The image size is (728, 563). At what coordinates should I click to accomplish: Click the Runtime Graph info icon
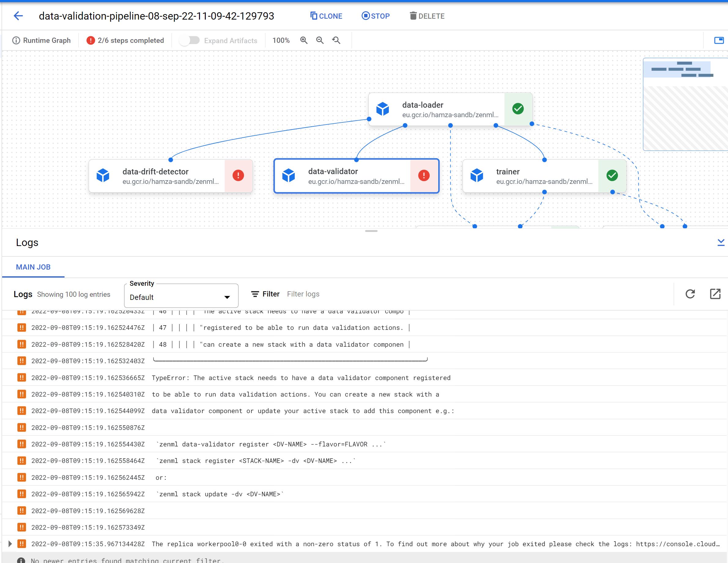click(16, 40)
